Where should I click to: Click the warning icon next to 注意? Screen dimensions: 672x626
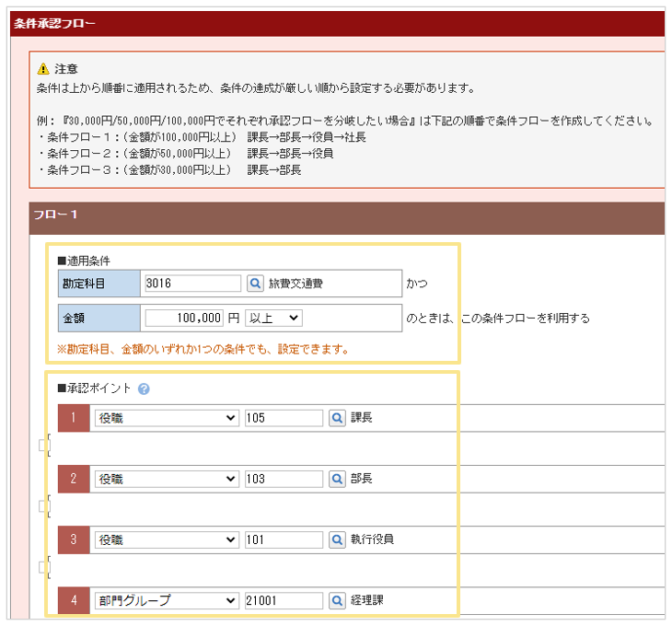click(x=43, y=69)
